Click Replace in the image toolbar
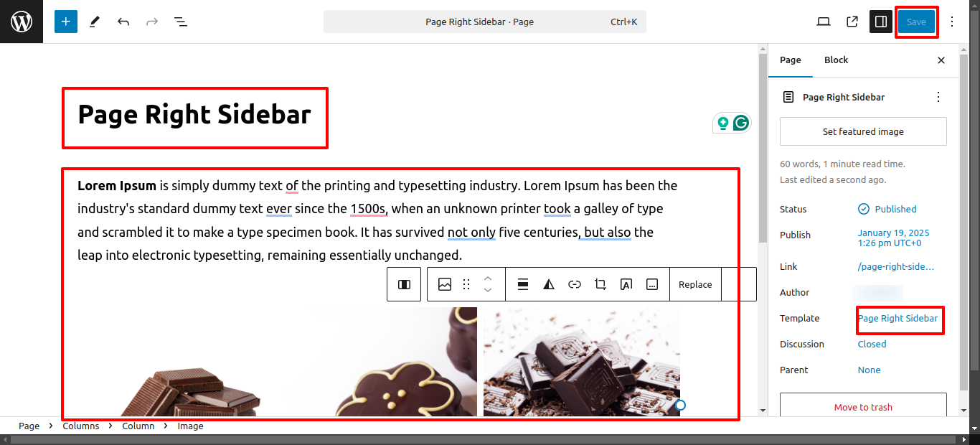Screen dimensions: 980x445 695,284
